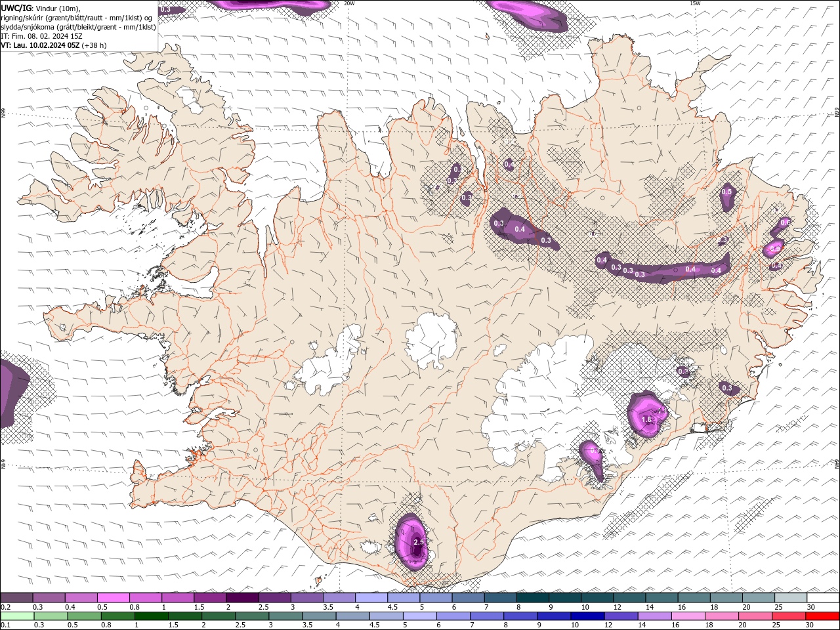The width and height of the screenshot is (840, 630).
Task: Click the Hofsjökull glacier white area in central Iceland
Action: pyautogui.click(x=431, y=339)
